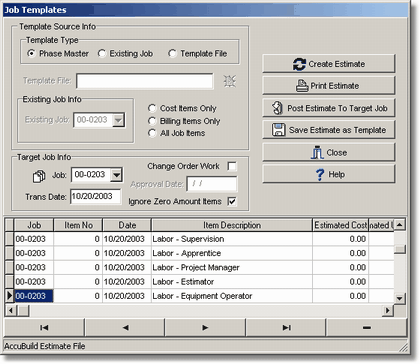The height and width of the screenshot is (364, 420).
Task: Click the Print Estimate button
Action: point(329,86)
